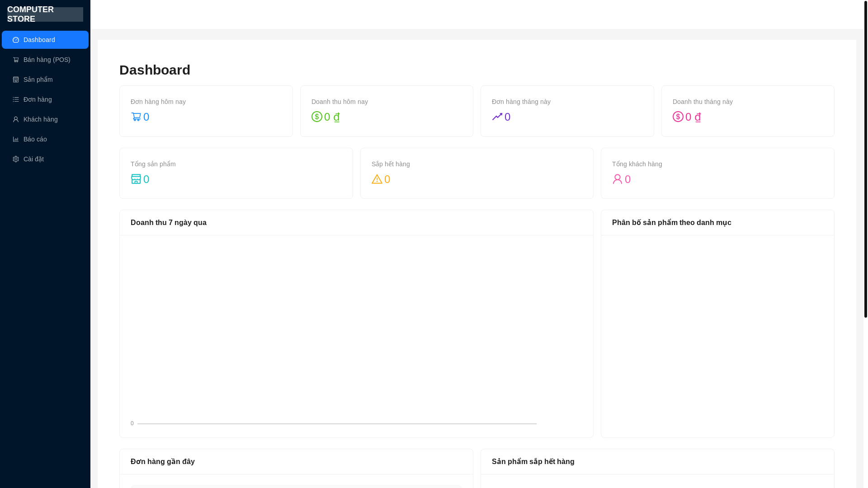
Task: Click the Doanh thu hôm nay label
Action: [340, 102]
